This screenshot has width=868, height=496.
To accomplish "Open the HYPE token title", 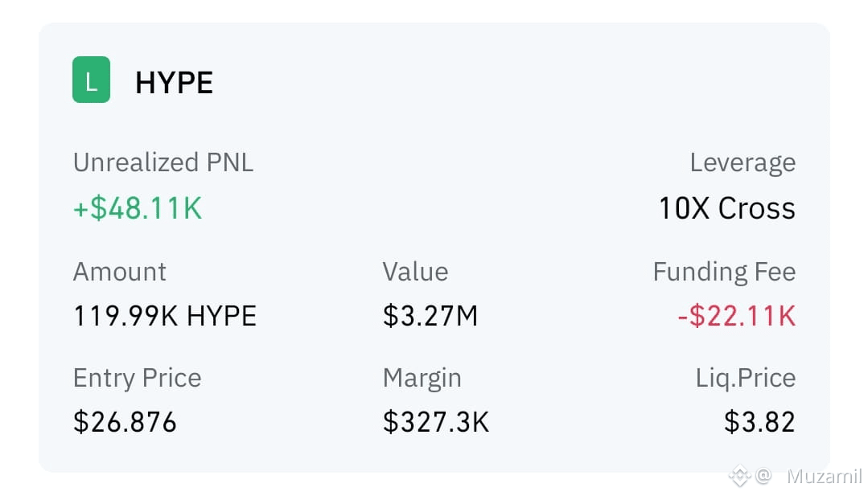I will (x=174, y=83).
